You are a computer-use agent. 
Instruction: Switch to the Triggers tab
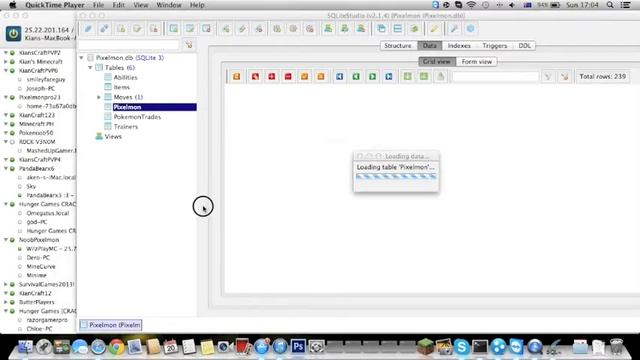coord(495,46)
